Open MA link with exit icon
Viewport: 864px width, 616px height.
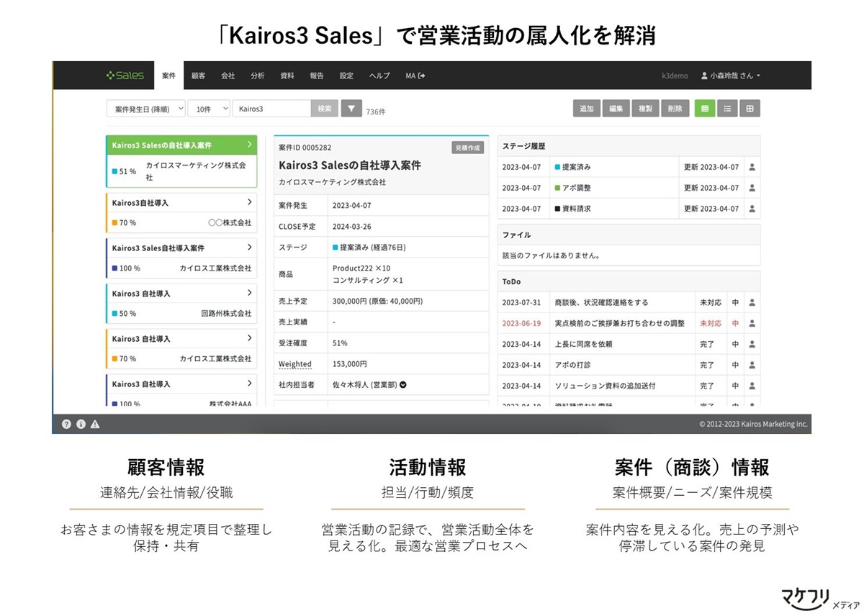click(415, 76)
